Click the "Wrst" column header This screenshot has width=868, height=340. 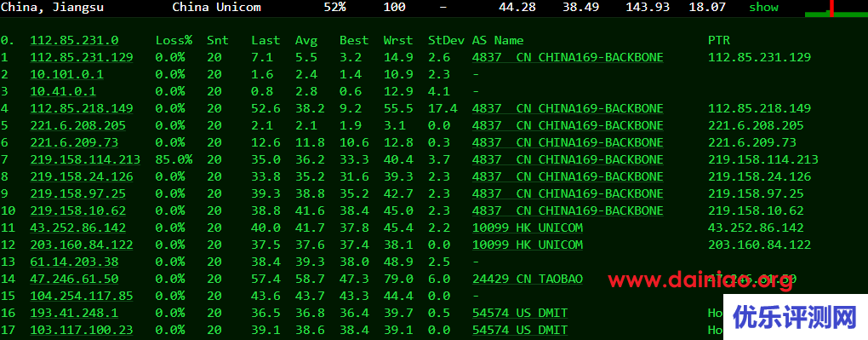point(398,41)
